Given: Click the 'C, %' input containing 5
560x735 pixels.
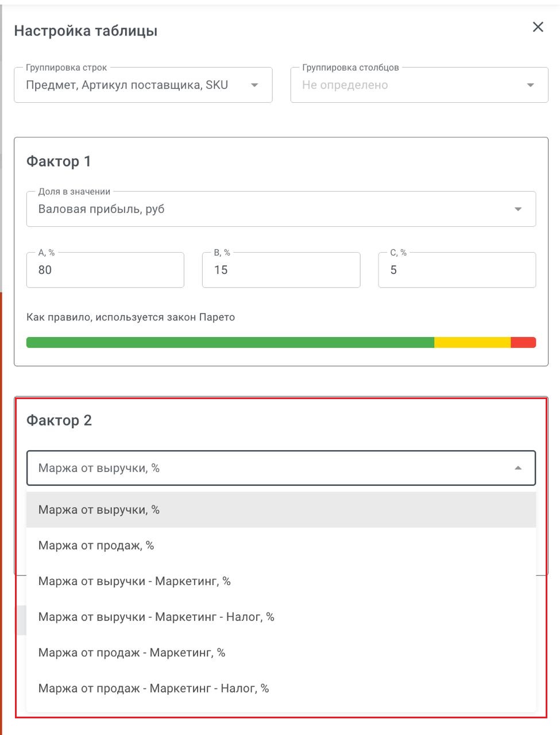Looking at the screenshot, I should (x=457, y=270).
